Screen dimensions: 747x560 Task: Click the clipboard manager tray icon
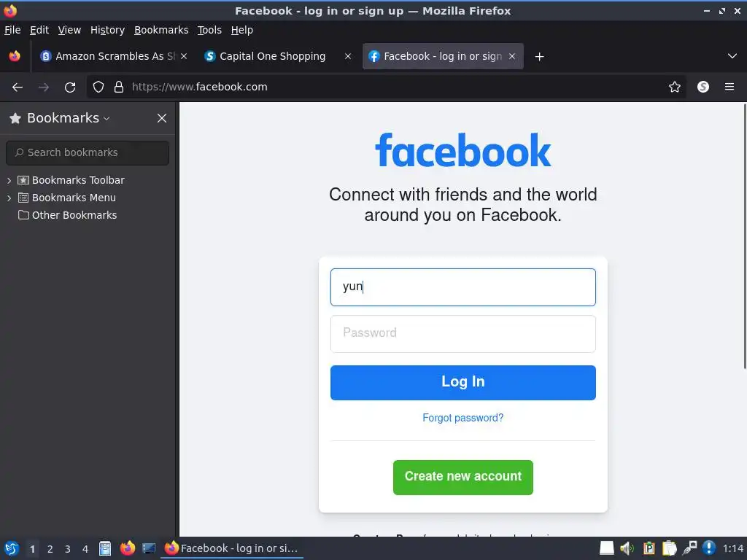670,548
